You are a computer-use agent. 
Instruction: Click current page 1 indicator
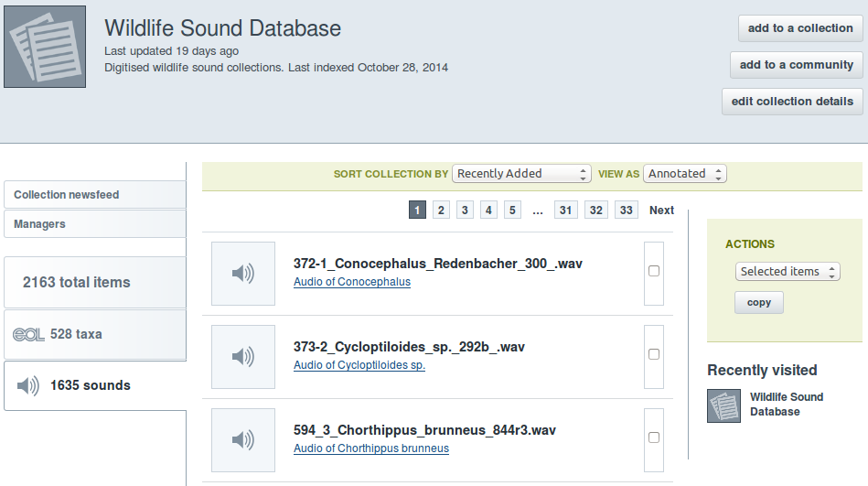[x=417, y=210]
